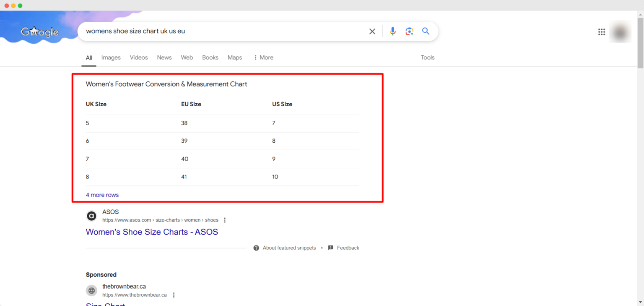Viewport: 644px width, 306px height.
Task: Open Google Lens image search
Action: [409, 31]
